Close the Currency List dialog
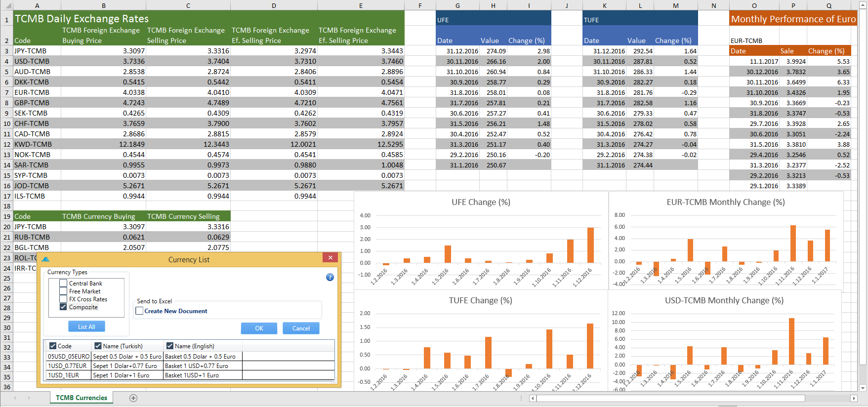This screenshot has height=407, width=868. point(330,257)
